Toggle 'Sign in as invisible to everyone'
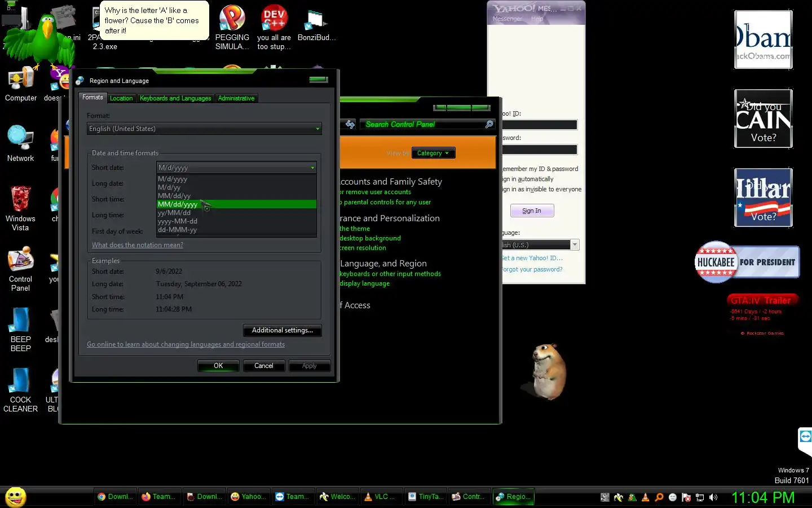Screen dimensions: 812x508 tap(542, 189)
